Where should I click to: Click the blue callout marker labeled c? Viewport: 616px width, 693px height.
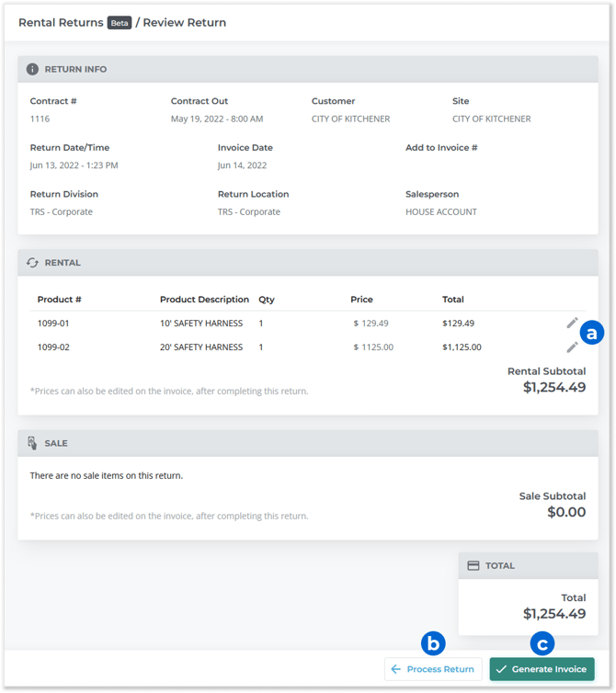coord(542,643)
